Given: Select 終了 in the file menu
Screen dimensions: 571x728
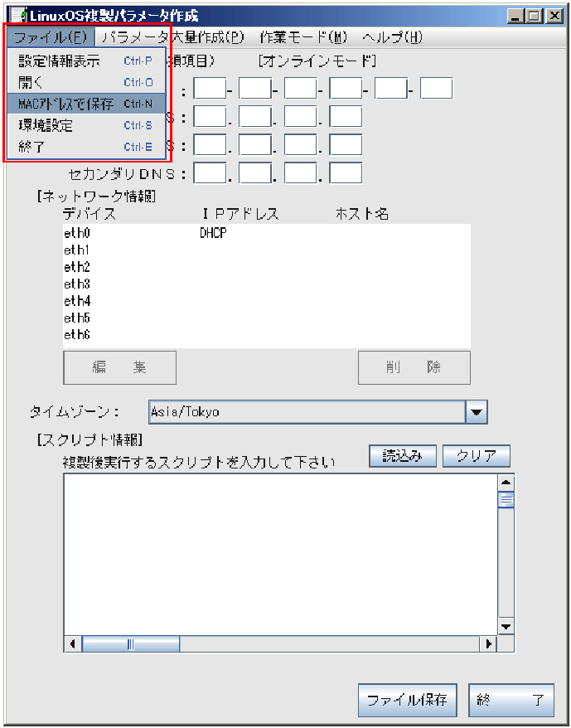Looking at the screenshot, I should [x=86, y=147].
